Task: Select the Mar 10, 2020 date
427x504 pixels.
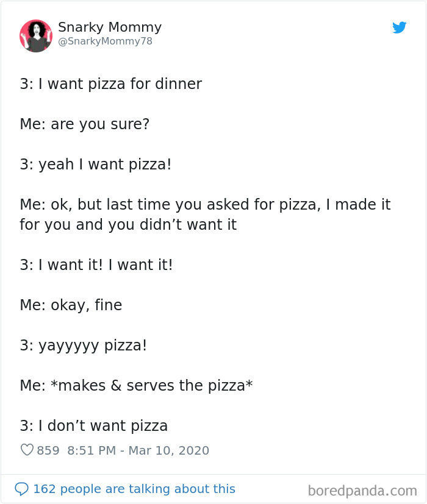Action: 170,450
